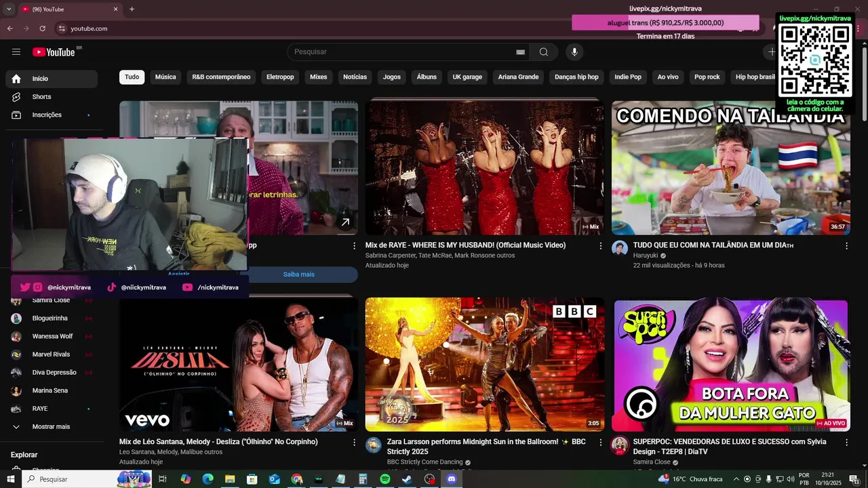Go back in browser history
The width and height of the screenshot is (868, 488).
(9, 28)
